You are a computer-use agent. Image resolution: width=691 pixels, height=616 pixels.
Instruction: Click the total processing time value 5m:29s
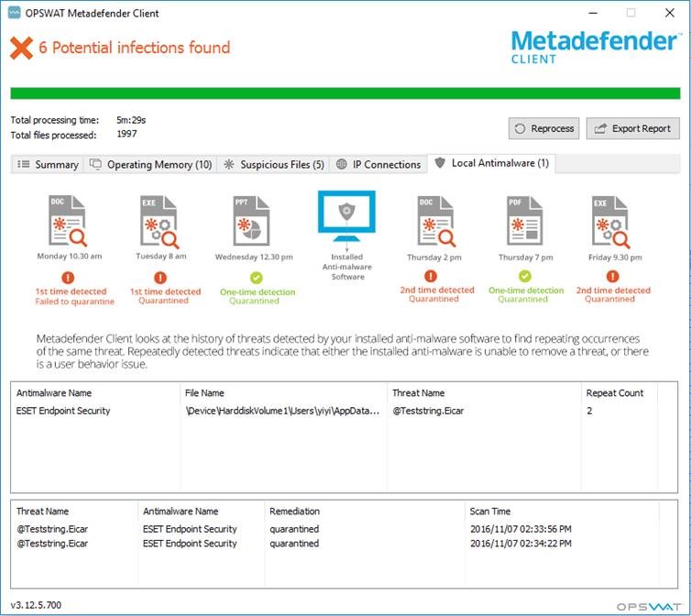131,120
